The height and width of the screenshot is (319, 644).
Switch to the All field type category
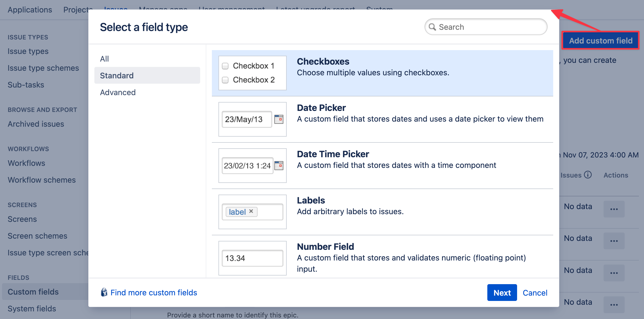[x=104, y=59]
